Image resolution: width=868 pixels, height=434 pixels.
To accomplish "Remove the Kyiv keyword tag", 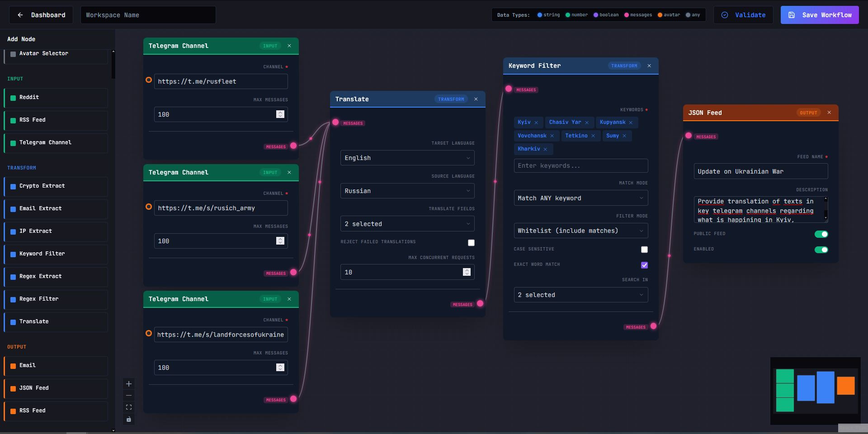I will 536,123.
